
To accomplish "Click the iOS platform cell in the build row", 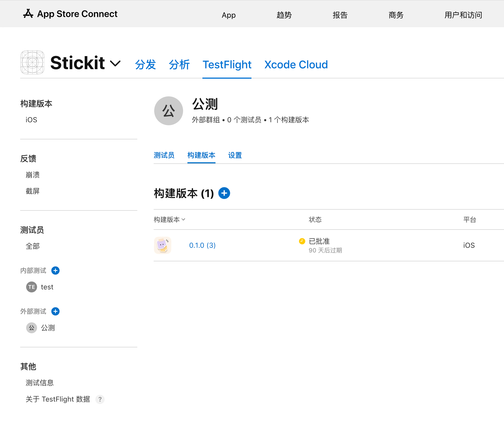I will coord(469,245).
